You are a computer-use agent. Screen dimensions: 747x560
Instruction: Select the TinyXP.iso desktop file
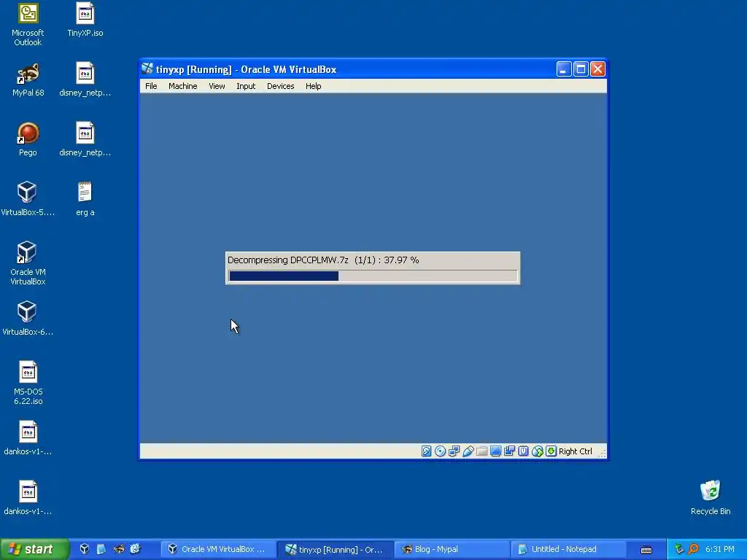[x=85, y=20]
